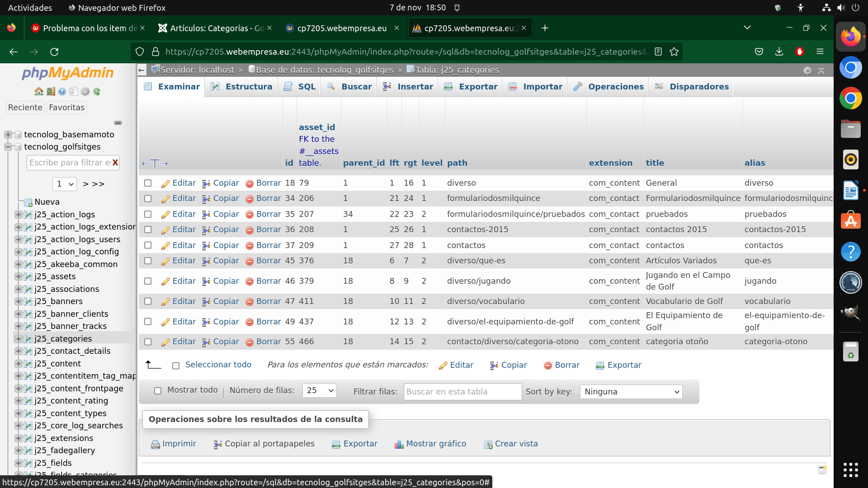Click the table name filter input

(69, 163)
